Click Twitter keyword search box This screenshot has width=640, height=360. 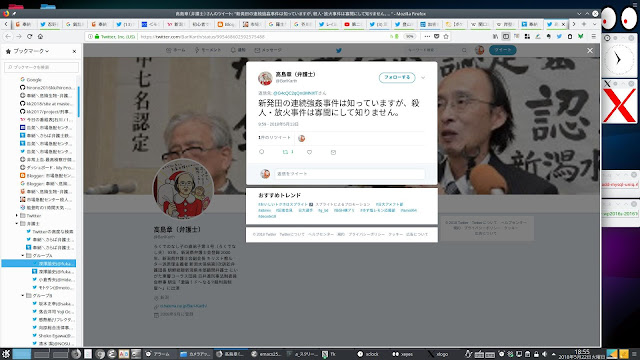(x=436, y=50)
